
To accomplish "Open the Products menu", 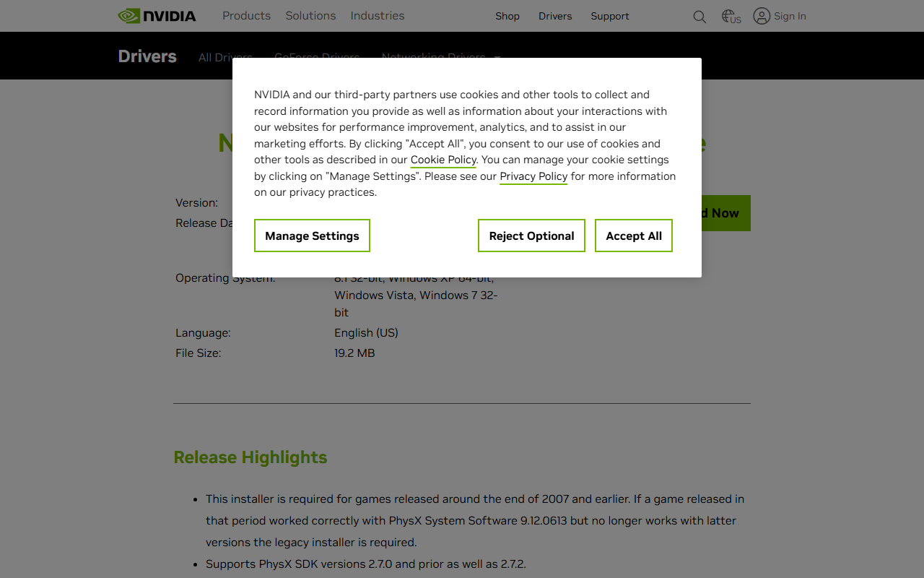I will pos(246,16).
